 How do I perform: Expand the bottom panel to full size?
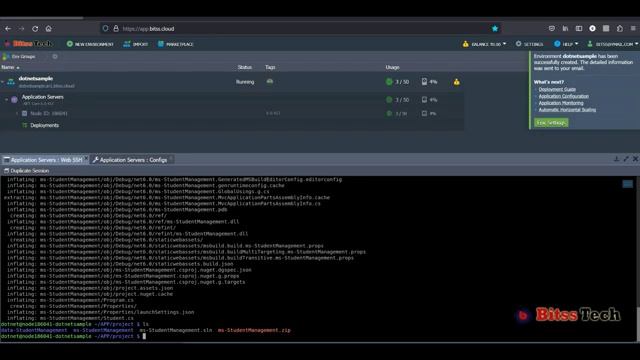(x=626, y=159)
